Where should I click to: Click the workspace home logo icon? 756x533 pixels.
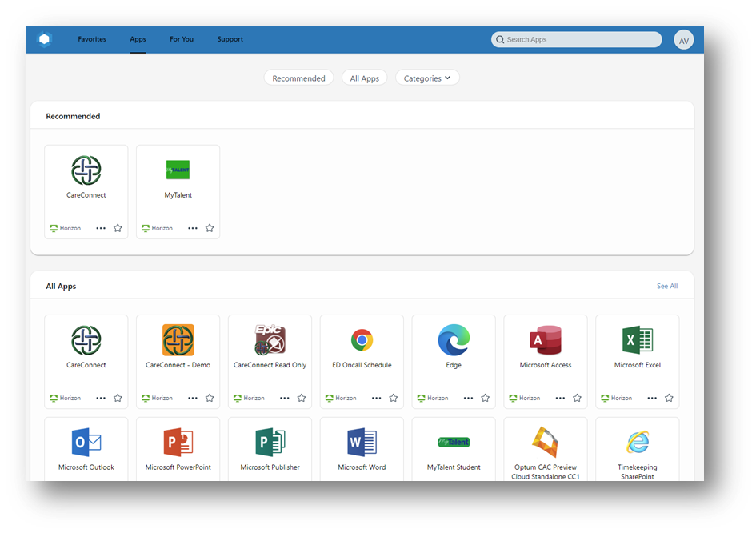click(x=45, y=39)
